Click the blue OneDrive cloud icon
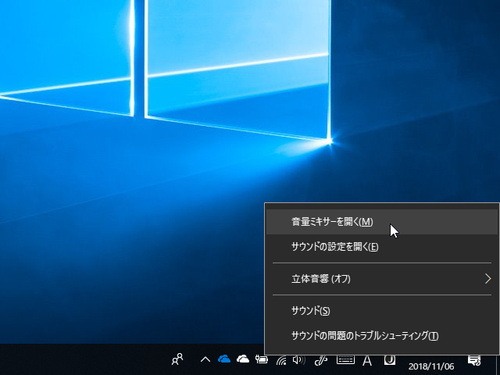This screenshot has height=375, width=500. [x=224, y=359]
